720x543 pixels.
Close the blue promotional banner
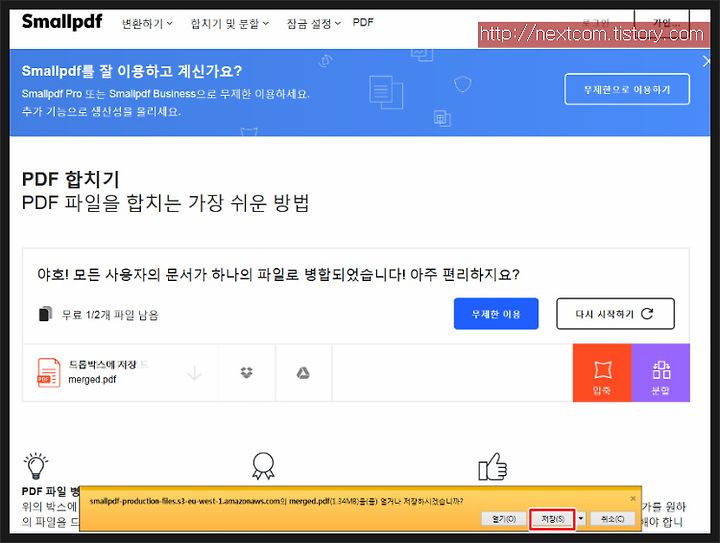tap(706, 62)
